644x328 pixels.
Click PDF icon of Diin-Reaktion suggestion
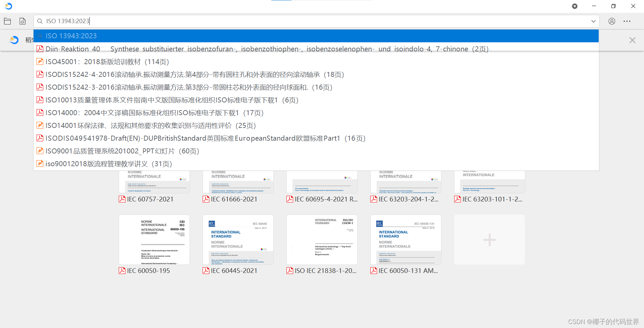pos(40,49)
